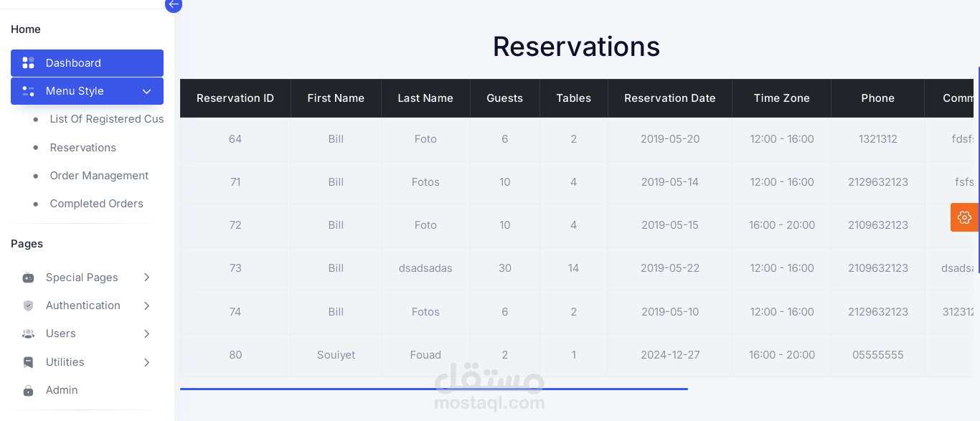Open the orange settings gear panel

point(964,217)
